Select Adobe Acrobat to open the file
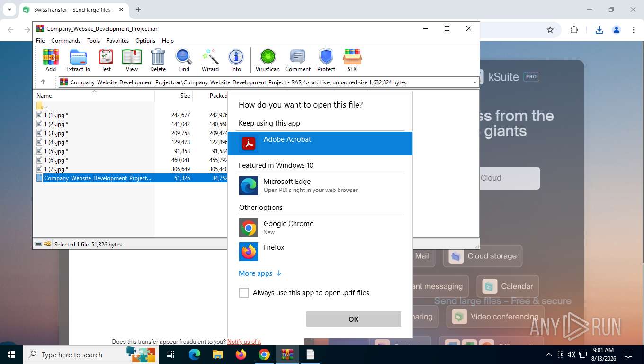This screenshot has height=364, width=644. [x=320, y=144]
